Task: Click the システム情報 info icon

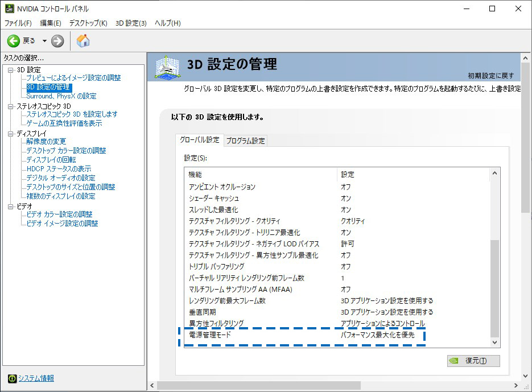Action: 12,378
